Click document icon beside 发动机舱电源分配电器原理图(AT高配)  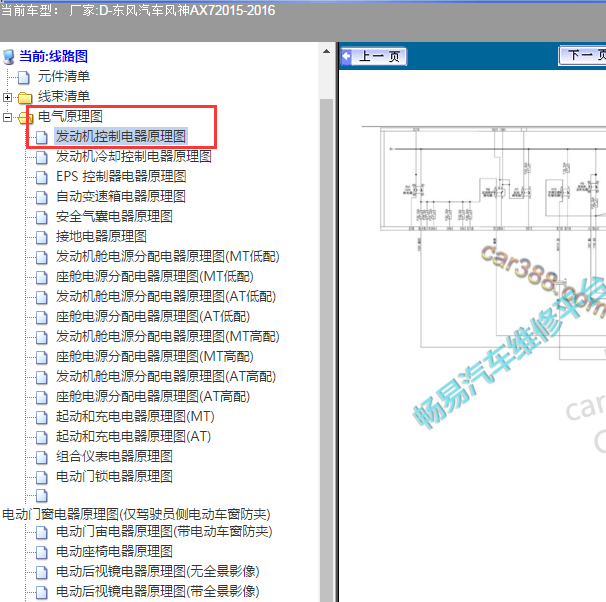[x=42, y=377]
